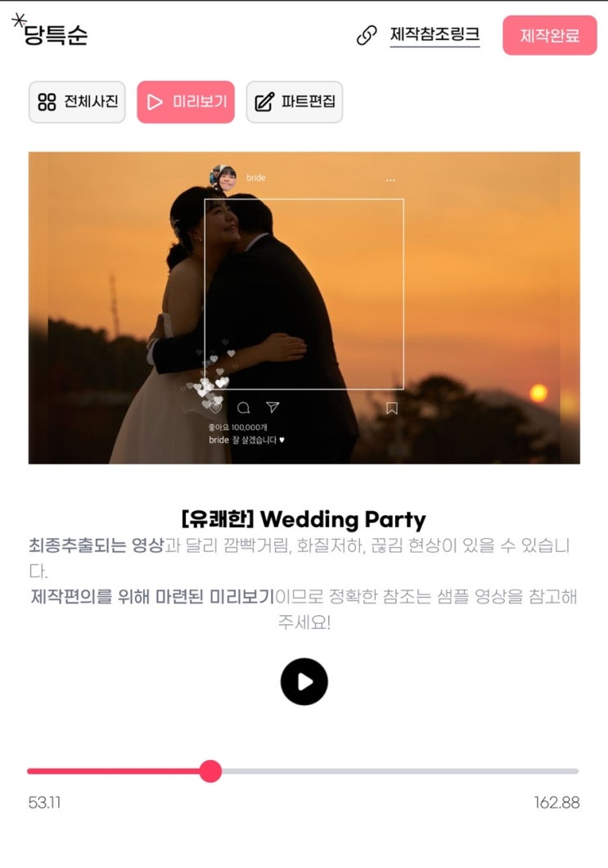
Task: Click the heart like icon in the preview
Action: pyautogui.click(x=215, y=408)
